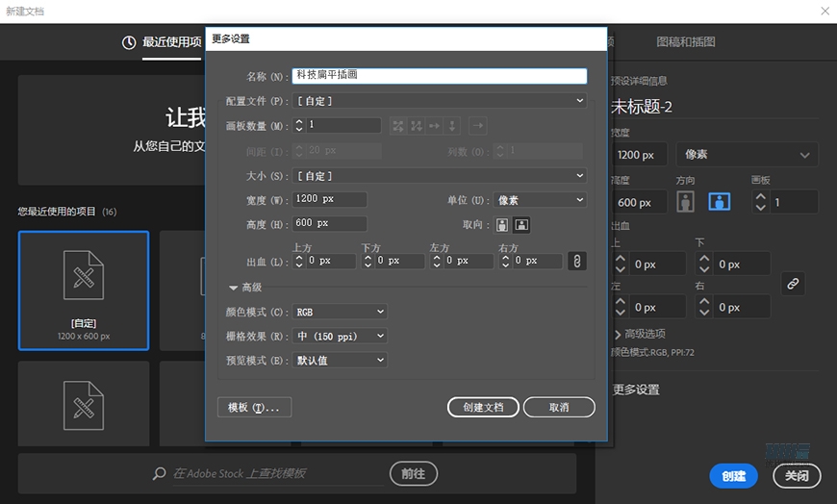
Task: Open the 大小 size dropdown
Action: pos(440,176)
